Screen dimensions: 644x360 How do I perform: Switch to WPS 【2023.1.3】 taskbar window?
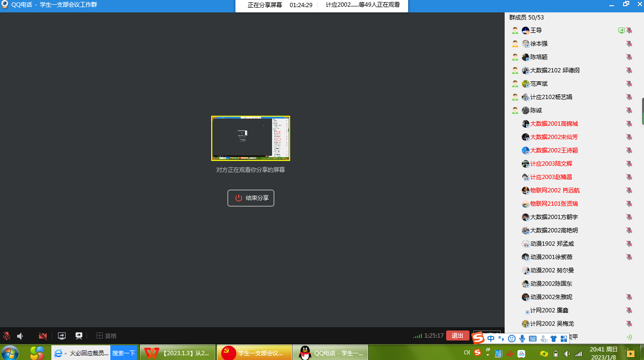tap(177, 353)
